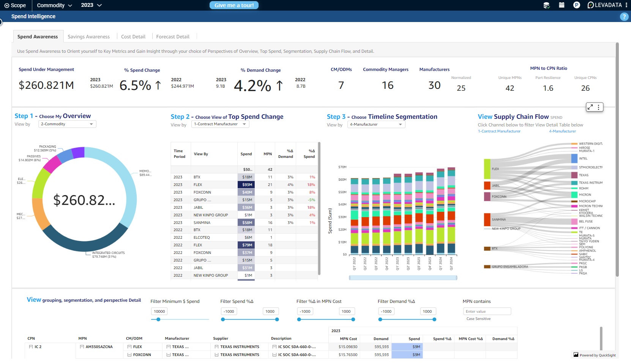
Task: Go to the Forecast Detail tab
Action: (173, 37)
